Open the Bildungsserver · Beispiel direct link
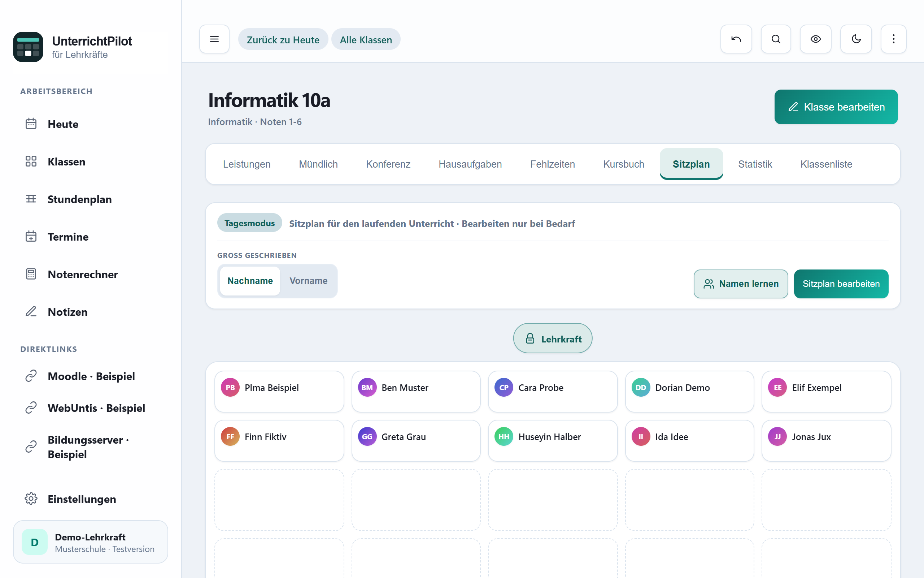The image size is (924, 578). [x=91, y=447]
